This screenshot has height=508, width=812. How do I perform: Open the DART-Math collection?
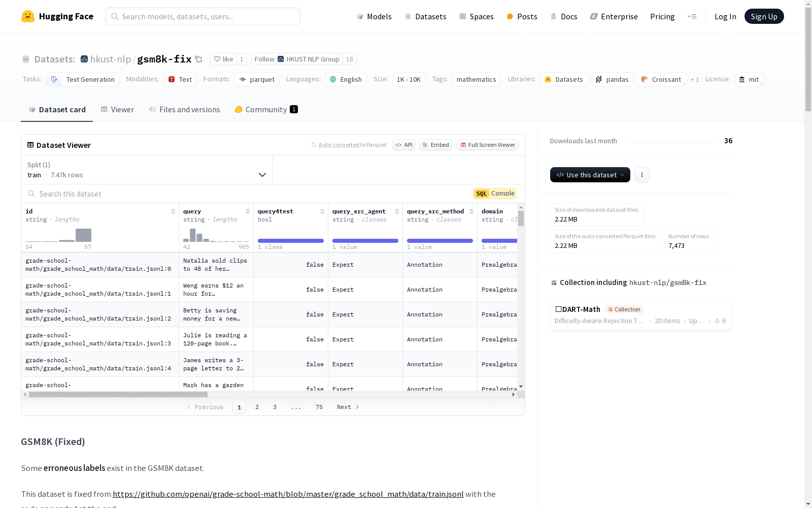pyautogui.click(x=641, y=314)
